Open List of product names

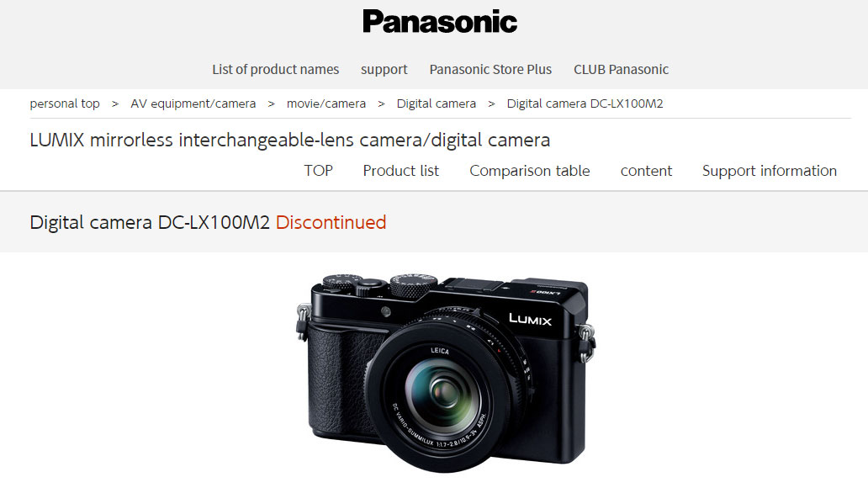[x=275, y=69]
